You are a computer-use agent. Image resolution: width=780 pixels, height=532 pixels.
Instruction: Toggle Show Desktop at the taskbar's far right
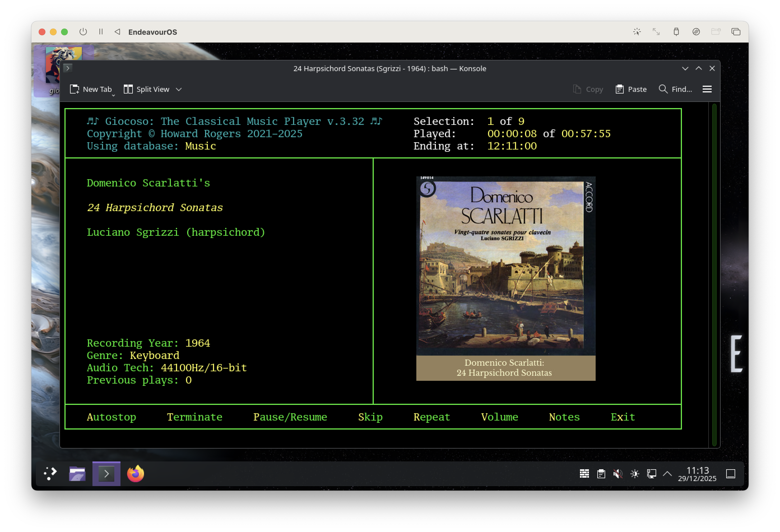click(731, 474)
